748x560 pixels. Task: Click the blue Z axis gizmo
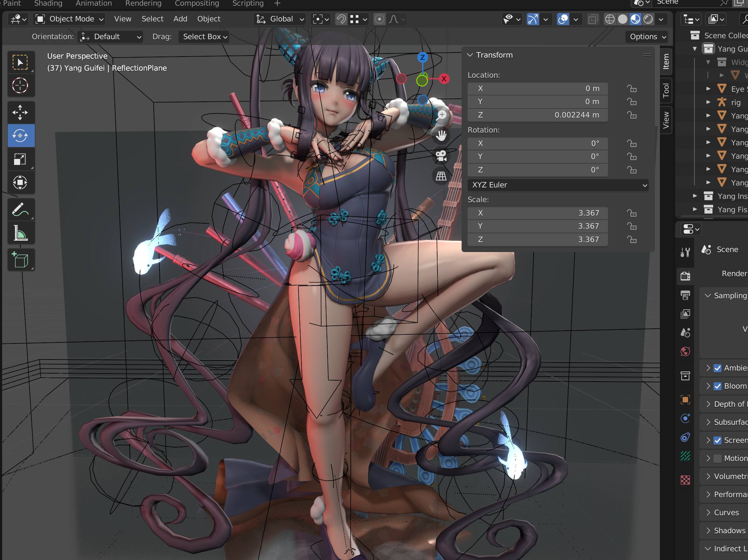422,57
